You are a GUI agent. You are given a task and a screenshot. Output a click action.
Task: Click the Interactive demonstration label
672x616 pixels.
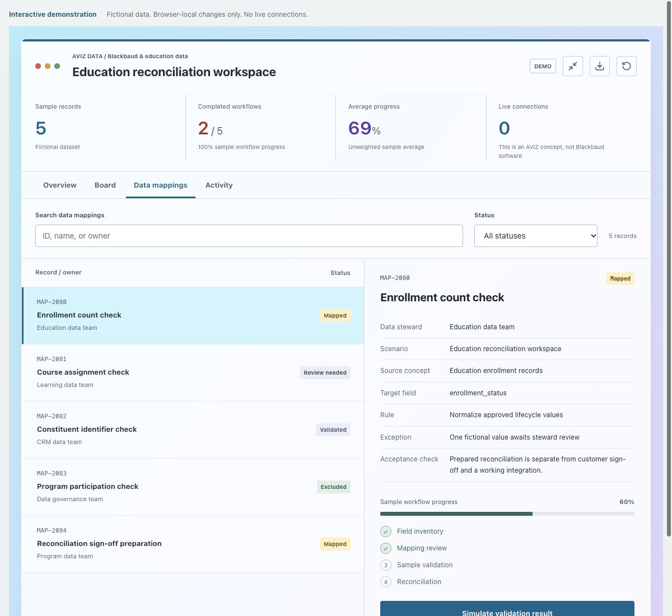pos(53,15)
